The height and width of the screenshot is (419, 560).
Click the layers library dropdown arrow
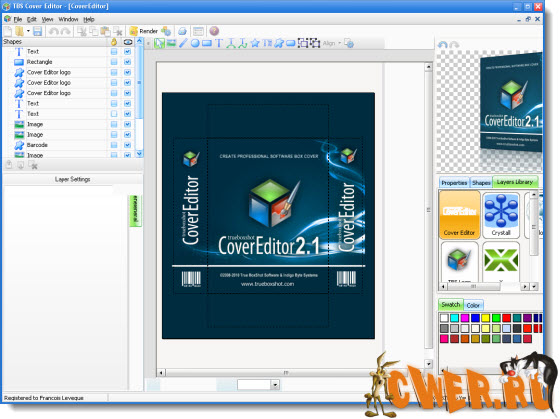[534, 286]
